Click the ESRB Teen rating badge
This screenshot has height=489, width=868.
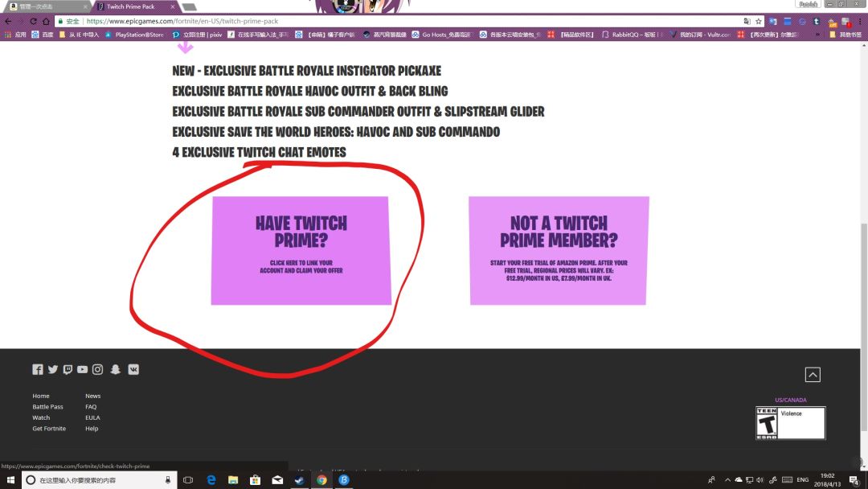791,423
